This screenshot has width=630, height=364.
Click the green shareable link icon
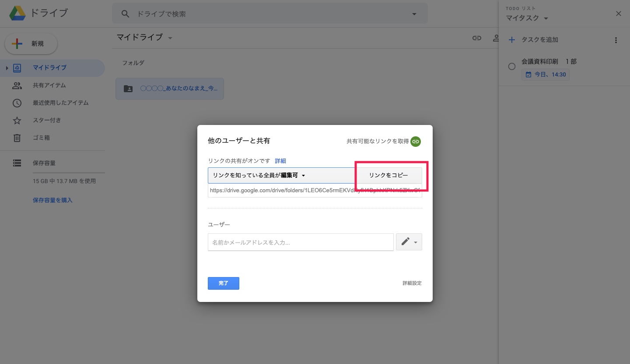click(x=416, y=141)
